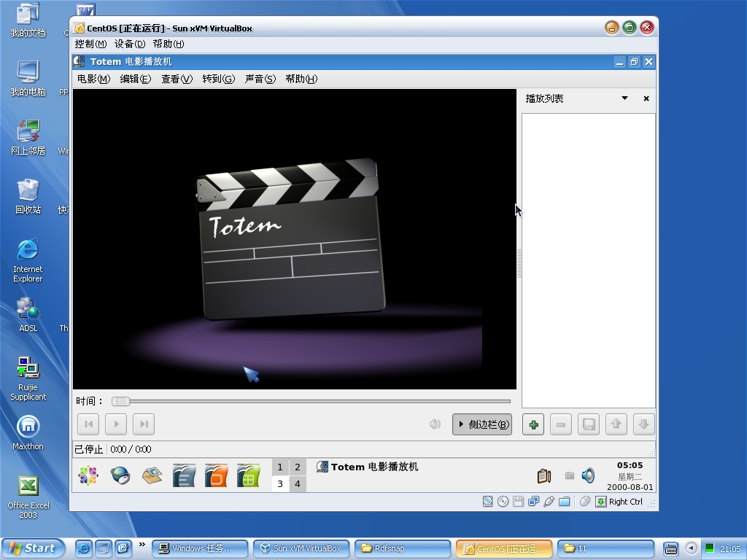Click the clipboard icon in the CentOS panel
747x560 pixels.
coord(544,475)
